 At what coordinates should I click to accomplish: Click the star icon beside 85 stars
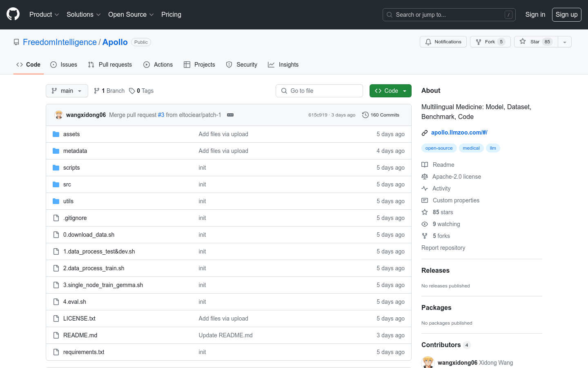tap(425, 212)
